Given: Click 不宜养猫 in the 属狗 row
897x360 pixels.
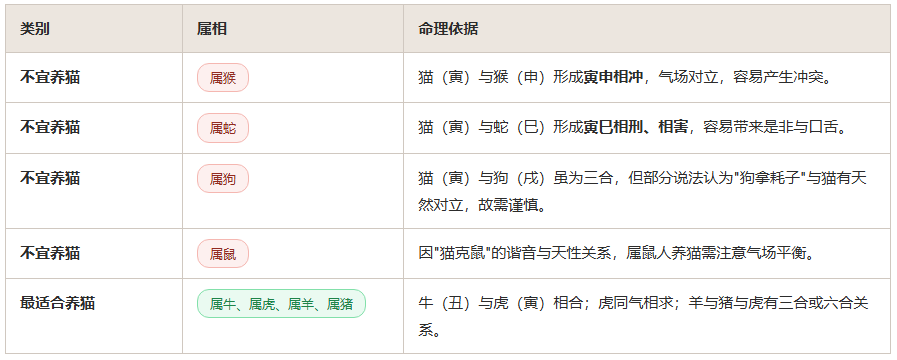Looking at the screenshot, I should pos(50,178).
